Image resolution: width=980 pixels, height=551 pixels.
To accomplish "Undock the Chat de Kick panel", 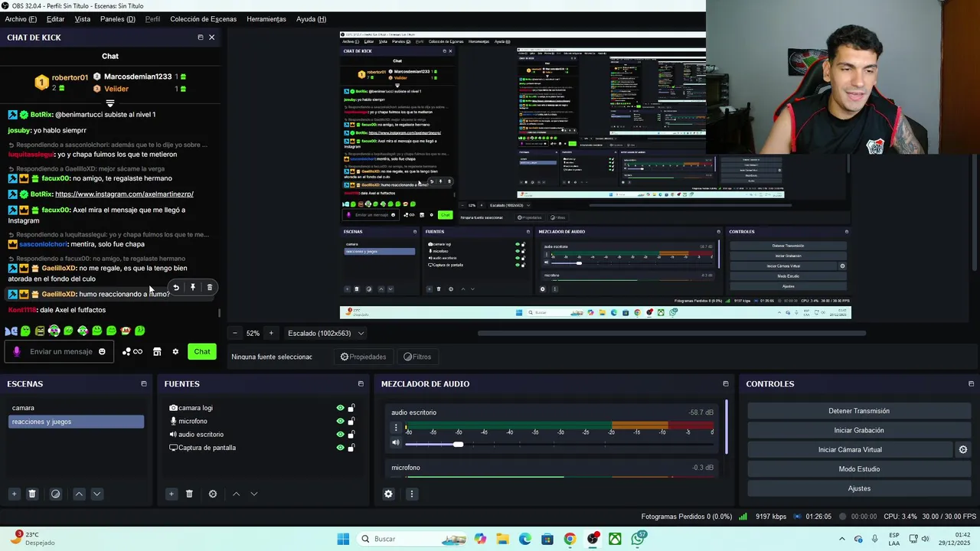I will [201, 37].
